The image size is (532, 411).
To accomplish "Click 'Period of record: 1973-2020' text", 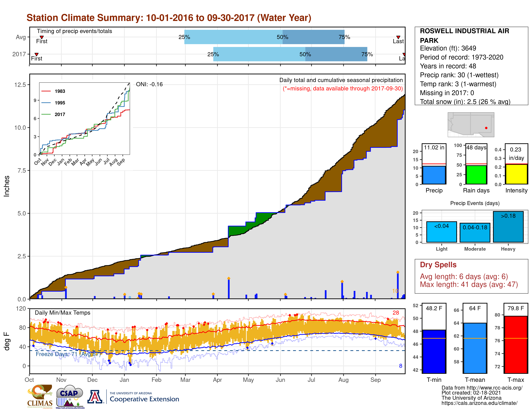I will tap(462, 57).
